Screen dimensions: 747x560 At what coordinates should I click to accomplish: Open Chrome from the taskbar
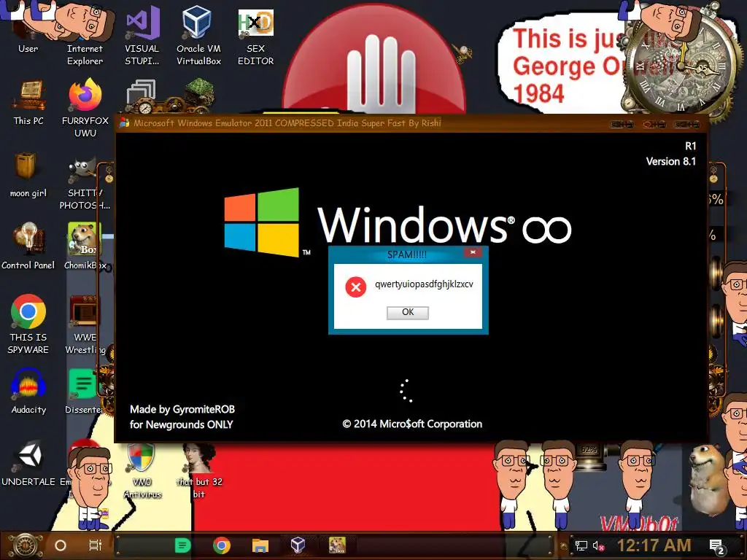pos(222,545)
